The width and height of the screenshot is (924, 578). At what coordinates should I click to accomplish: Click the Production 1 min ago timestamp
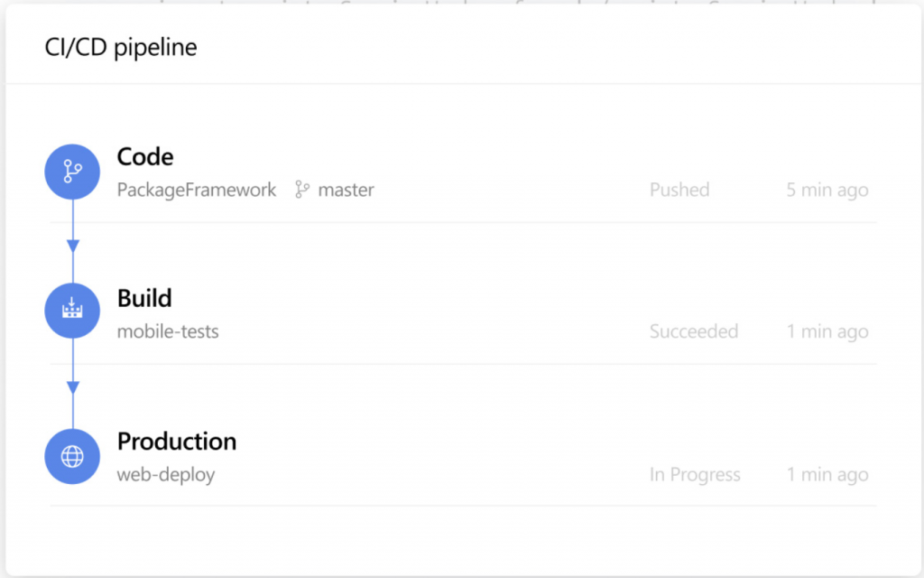(x=827, y=475)
